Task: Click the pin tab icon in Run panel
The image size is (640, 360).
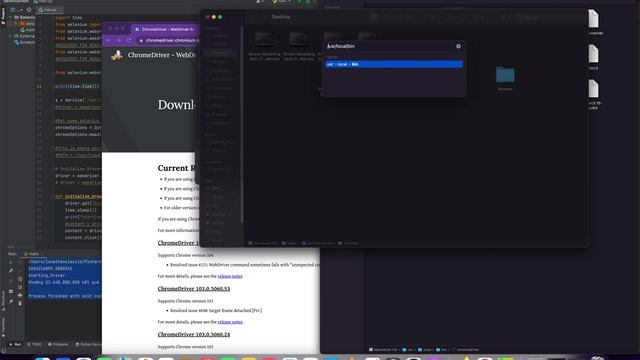Action: point(11,302)
